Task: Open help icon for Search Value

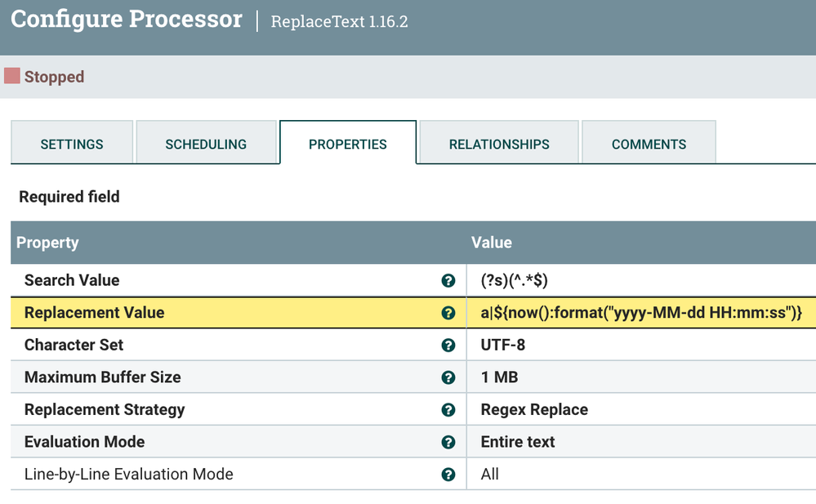Action: pyautogui.click(x=448, y=281)
